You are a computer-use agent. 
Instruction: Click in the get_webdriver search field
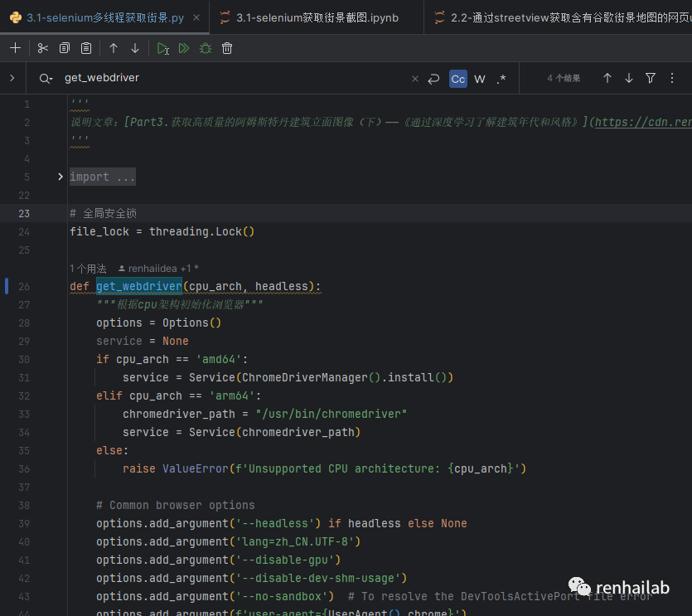[x=234, y=78]
